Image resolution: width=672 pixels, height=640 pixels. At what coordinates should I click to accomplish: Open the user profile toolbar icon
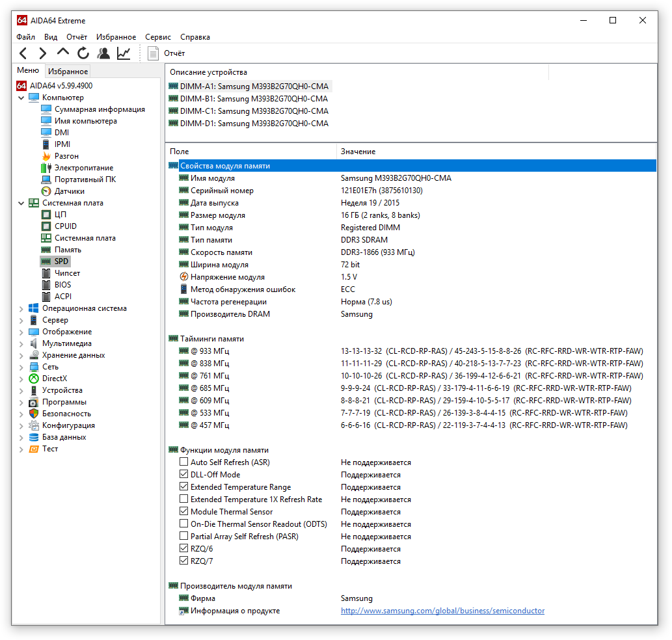click(103, 53)
